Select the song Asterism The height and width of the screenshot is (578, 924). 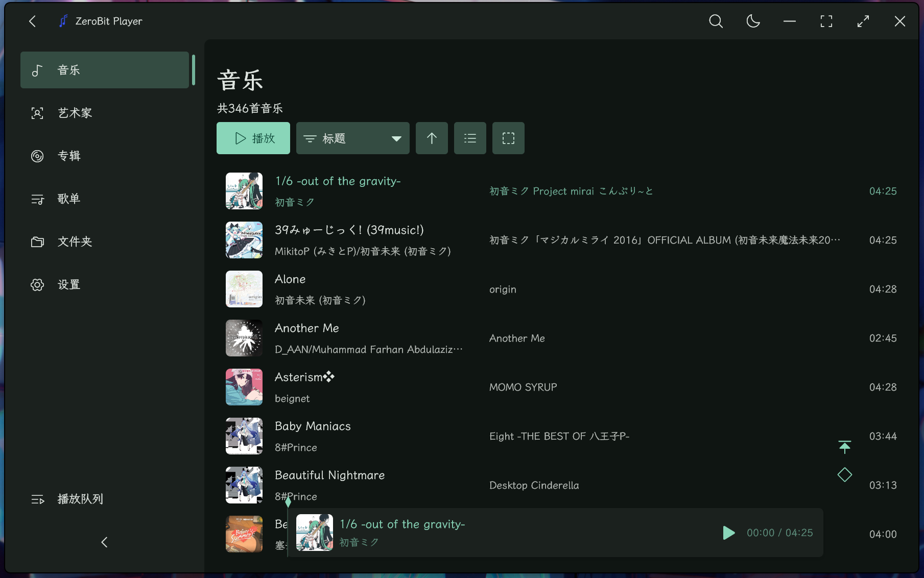click(x=304, y=377)
